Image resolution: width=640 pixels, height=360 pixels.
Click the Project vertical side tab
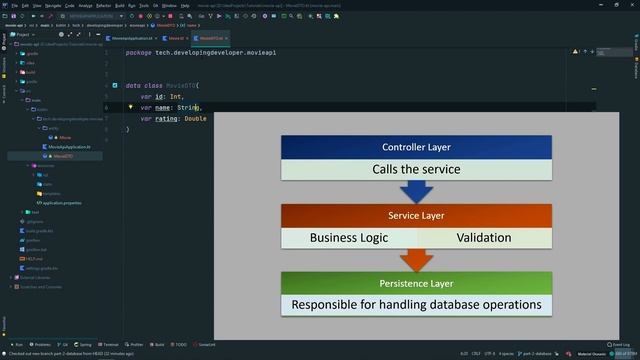[4, 42]
